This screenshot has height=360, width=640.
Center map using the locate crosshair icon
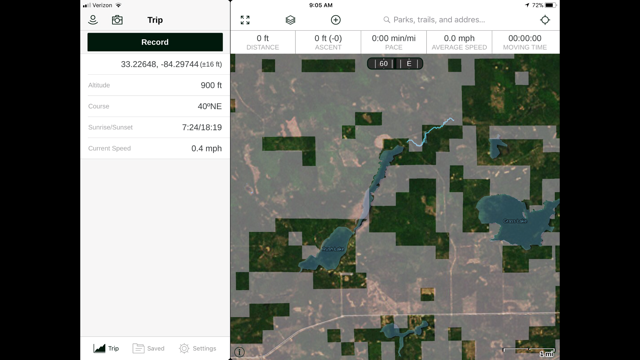[545, 20]
